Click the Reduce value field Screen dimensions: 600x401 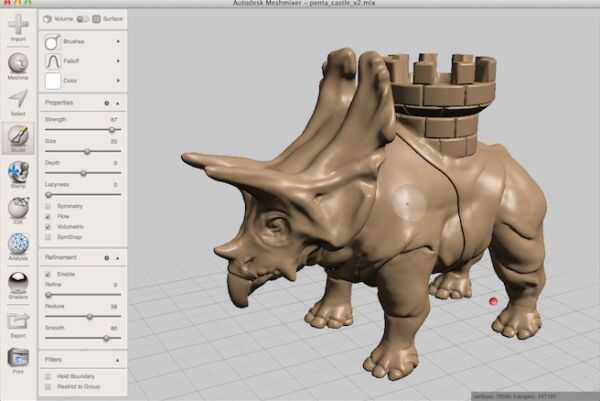114,306
